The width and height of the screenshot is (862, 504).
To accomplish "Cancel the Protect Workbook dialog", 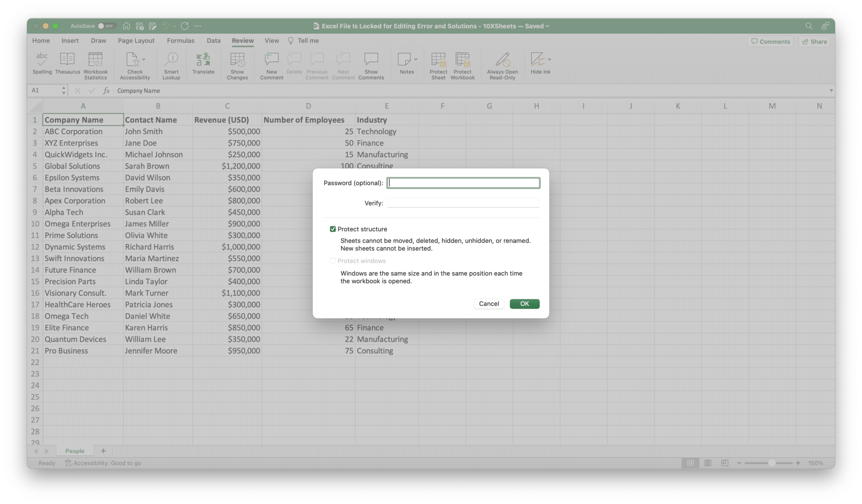I will 489,304.
